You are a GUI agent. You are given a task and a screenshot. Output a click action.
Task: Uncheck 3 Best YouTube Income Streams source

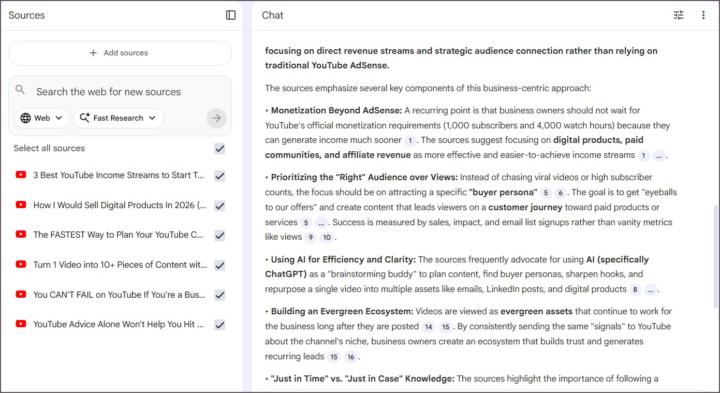220,176
